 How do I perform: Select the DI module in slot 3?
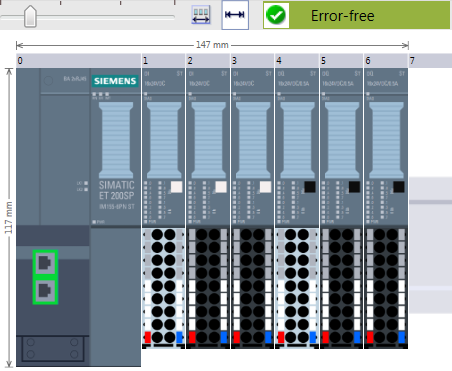253,148
